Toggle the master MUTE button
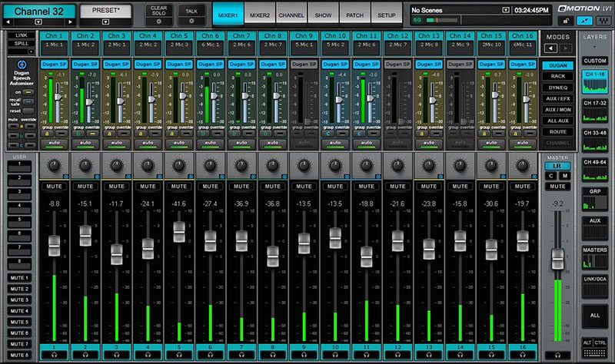Image resolution: width=615 pixels, height=364 pixels. coord(557,187)
